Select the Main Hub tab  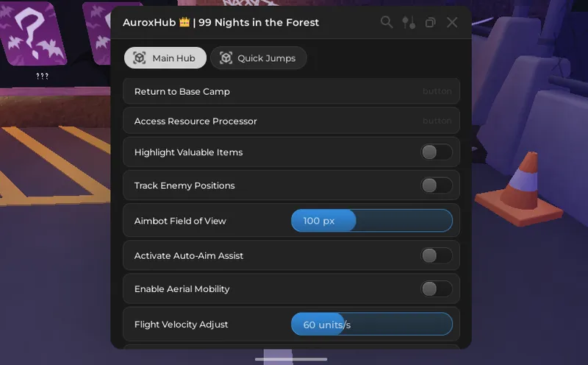(x=165, y=58)
